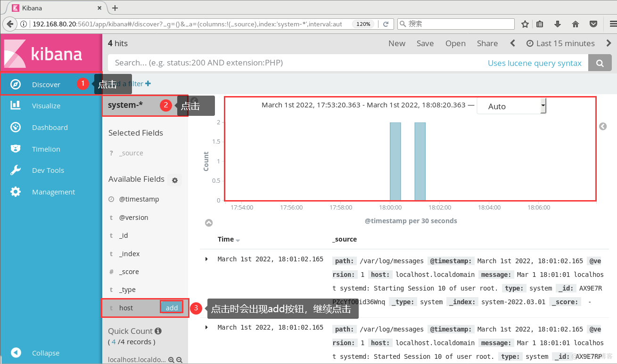The height and width of the screenshot is (364, 617).
Task: Collapse the Kibana sidebar
Action: [x=45, y=353]
